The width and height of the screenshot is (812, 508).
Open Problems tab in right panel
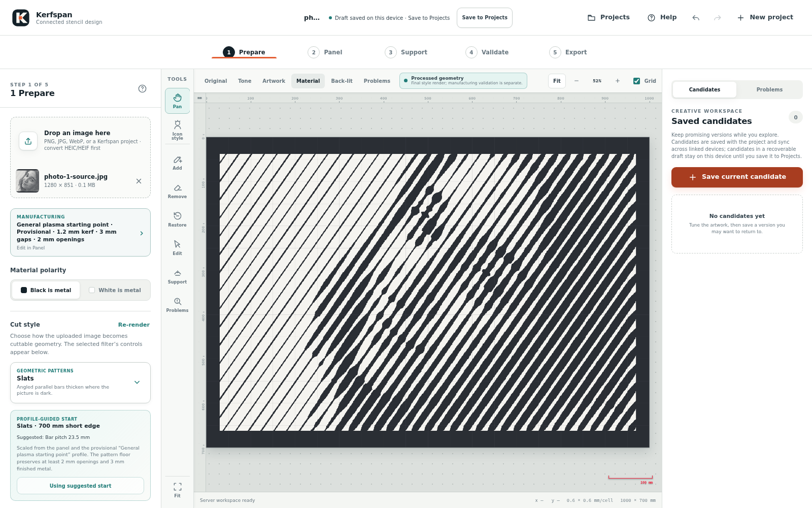[x=769, y=89]
